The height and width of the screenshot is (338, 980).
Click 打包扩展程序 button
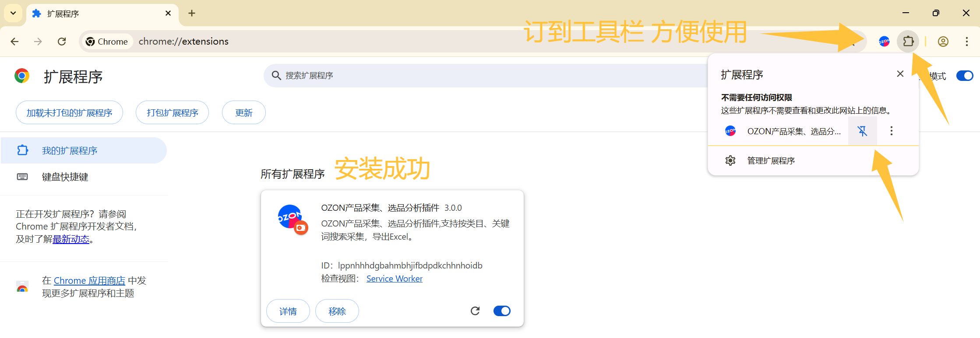[x=173, y=113]
